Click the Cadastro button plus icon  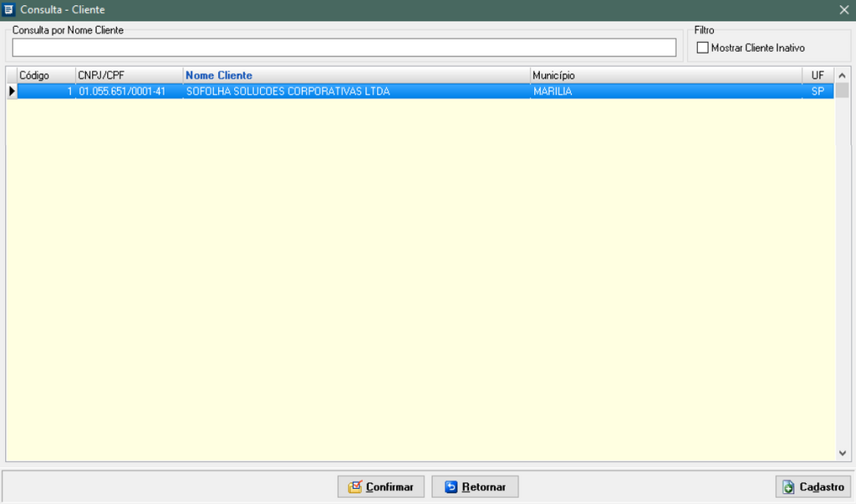[x=788, y=486]
